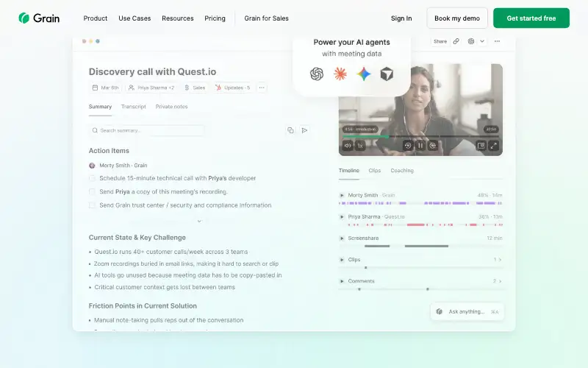Skip backward in the video
Viewport: 588px width, 368px height.
click(408, 145)
